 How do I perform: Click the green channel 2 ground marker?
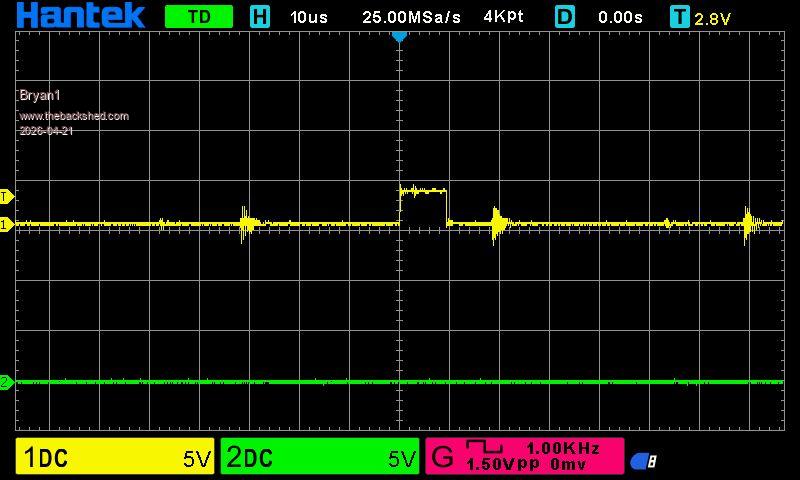(x=5, y=382)
